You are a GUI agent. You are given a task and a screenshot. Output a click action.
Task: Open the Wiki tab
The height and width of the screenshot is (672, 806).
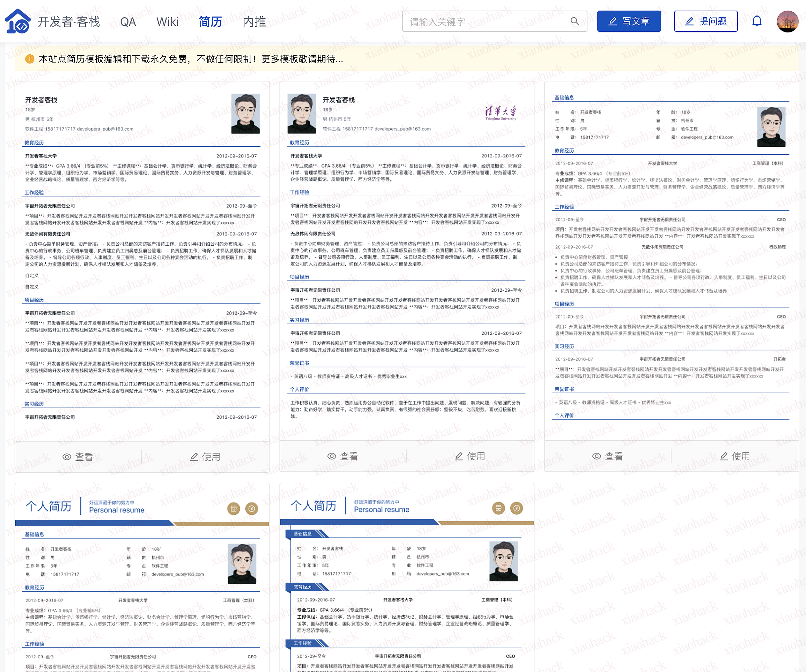[x=167, y=22]
